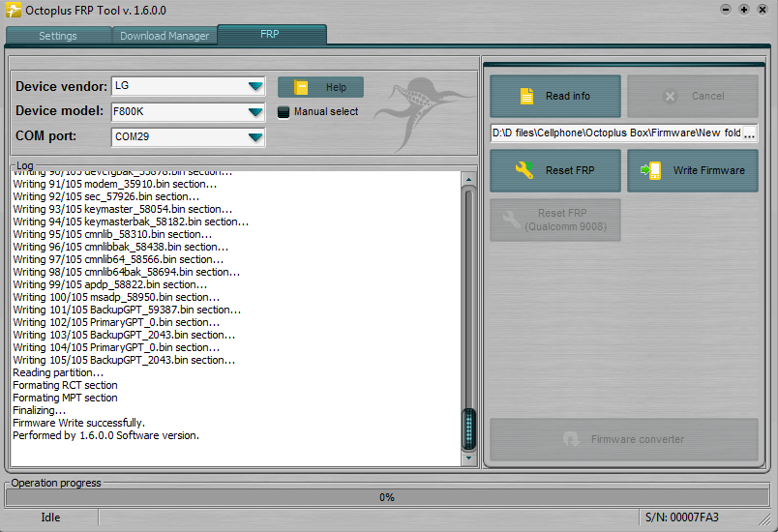
Task: Click the log scrollbar thumb
Action: (x=468, y=429)
